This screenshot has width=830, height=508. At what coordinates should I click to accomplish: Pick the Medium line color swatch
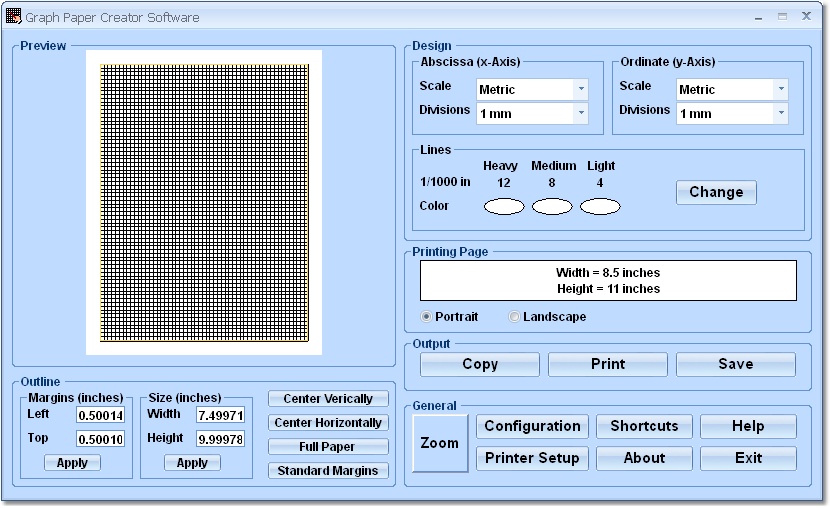point(552,206)
